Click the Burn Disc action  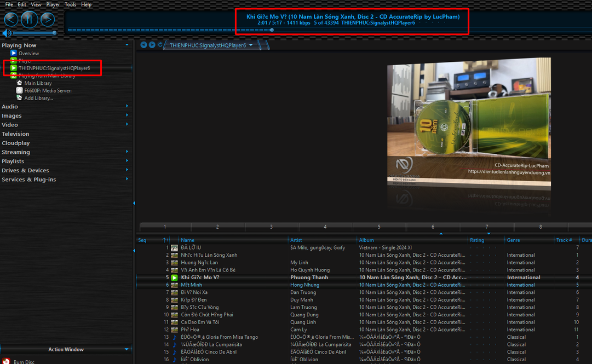pyautogui.click(x=24, y=361)
